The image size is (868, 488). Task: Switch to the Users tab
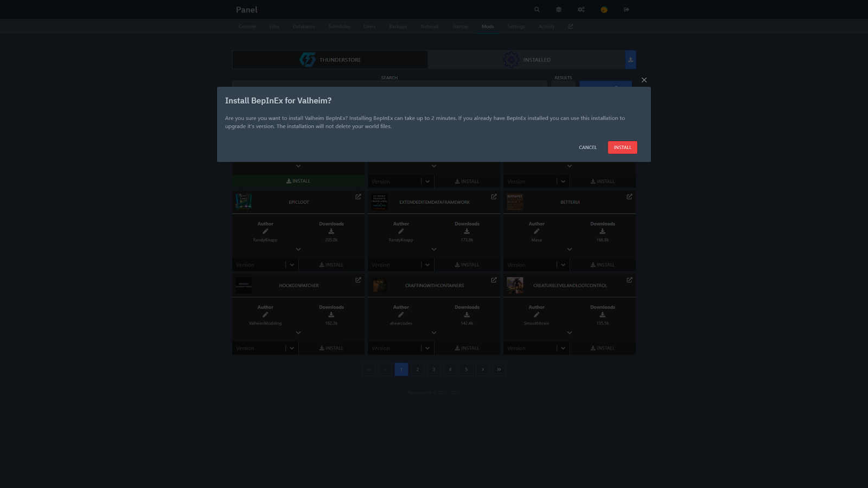[x=369, y=27]
